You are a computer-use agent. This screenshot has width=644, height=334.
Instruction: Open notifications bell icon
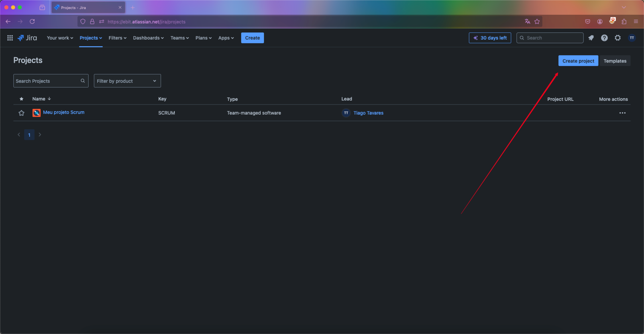(x=591, y=38)
